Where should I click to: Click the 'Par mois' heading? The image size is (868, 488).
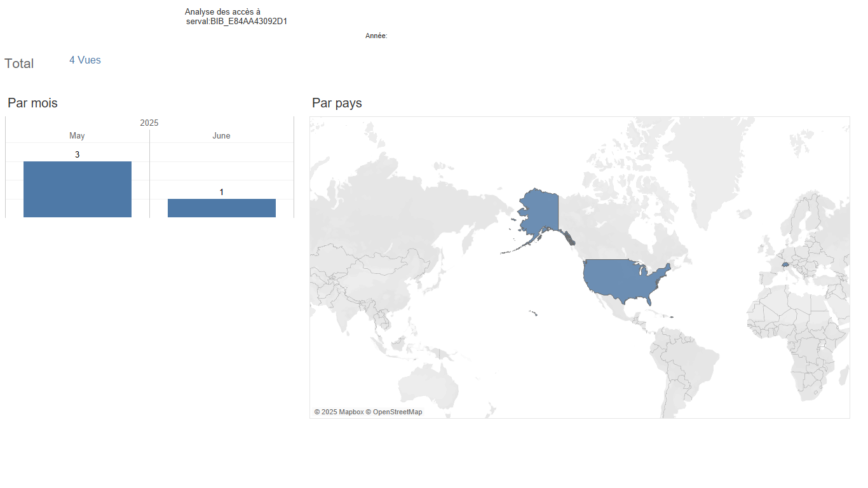[x=32, y=103]
